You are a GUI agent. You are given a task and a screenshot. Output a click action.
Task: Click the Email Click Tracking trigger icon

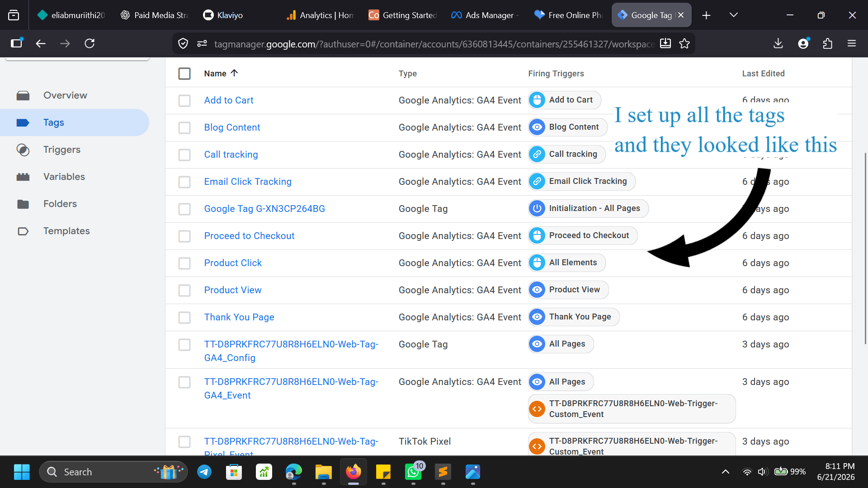(x=537, y=181)
